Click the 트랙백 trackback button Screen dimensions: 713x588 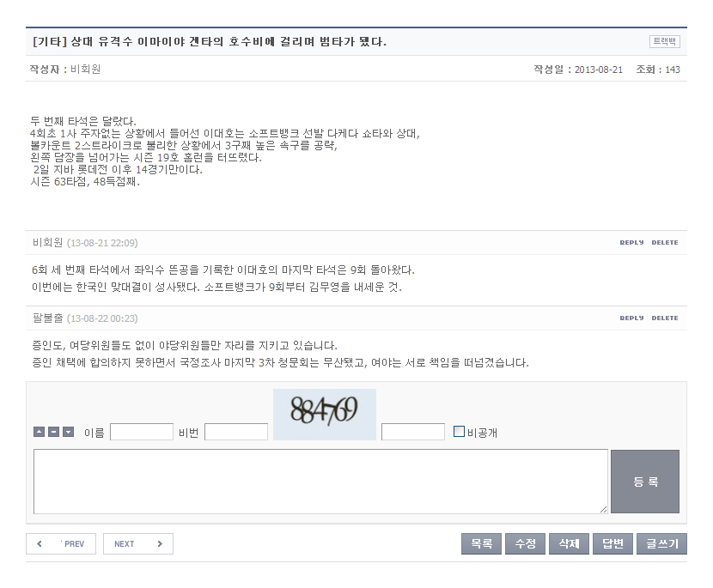(664, 41)
